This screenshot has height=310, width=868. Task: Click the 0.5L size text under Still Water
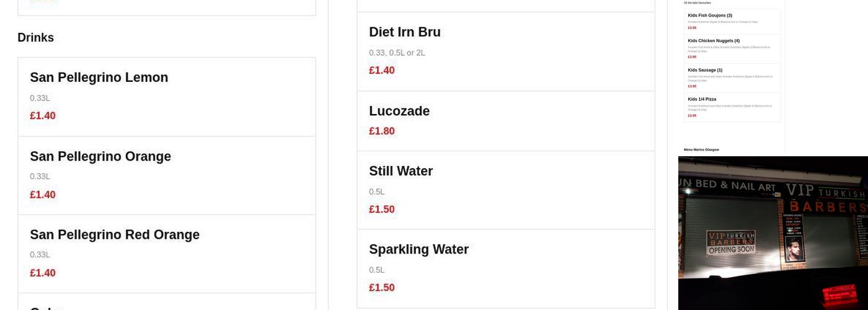tap(377, 192)
